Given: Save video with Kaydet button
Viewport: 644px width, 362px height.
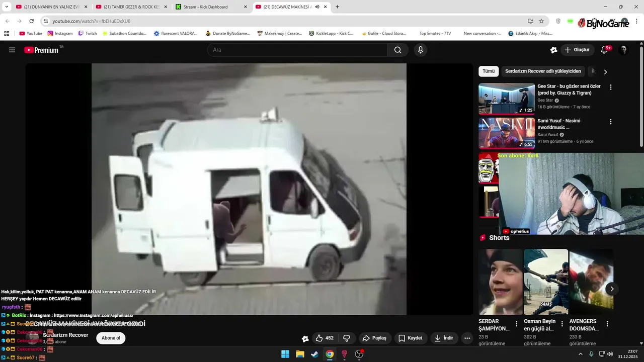Looking at the screenshot, I should coord(411,338).
